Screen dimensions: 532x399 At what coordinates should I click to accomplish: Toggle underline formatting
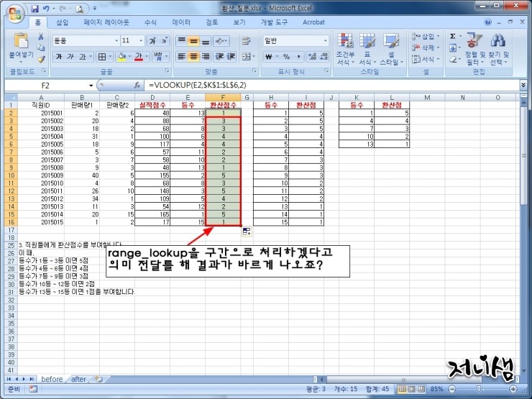point(83,57)
